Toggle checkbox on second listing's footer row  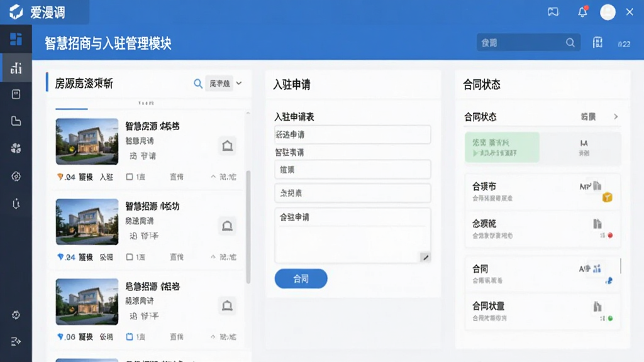point(130,257)
